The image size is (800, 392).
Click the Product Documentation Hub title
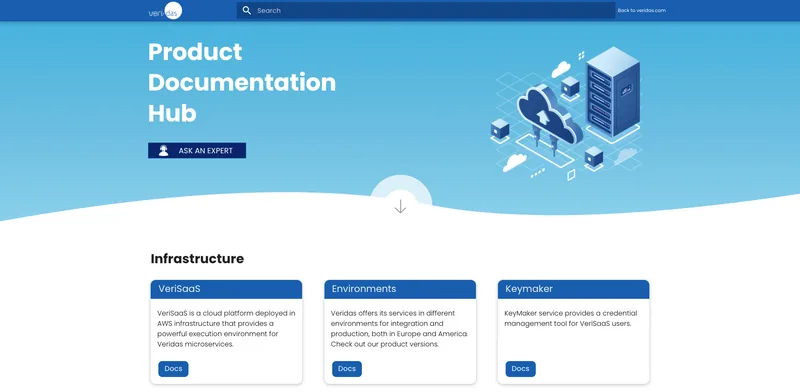point(242,82)
